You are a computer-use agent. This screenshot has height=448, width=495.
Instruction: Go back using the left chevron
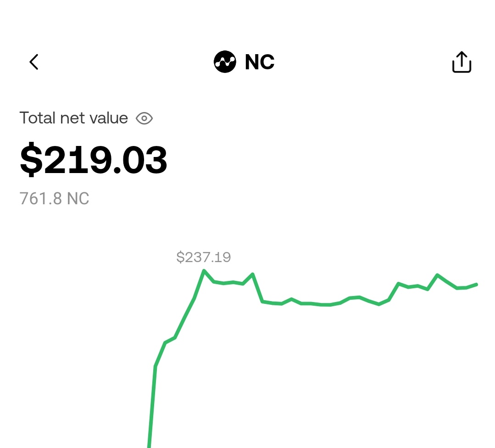(34, 62)
